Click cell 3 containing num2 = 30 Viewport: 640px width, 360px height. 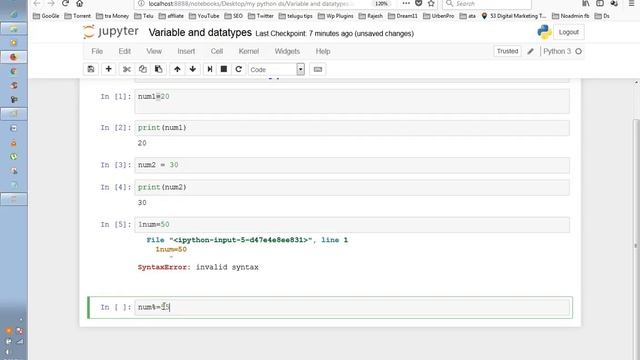(352, 165)
